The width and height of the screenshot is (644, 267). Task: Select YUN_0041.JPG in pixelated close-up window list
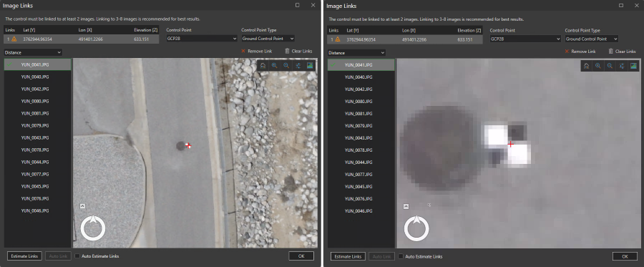coord(361,65)
